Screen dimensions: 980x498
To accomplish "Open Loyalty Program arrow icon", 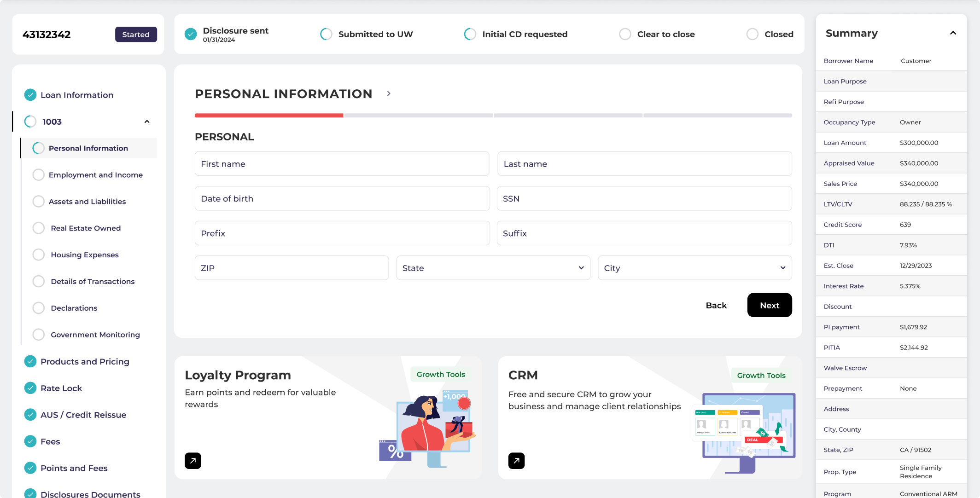I will click(x=192, y=461).
